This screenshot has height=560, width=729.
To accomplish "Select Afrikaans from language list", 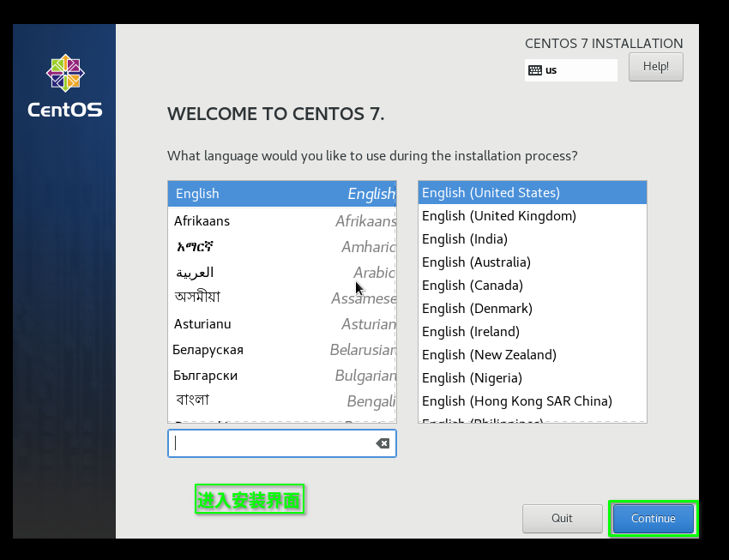I will point(281,221).
